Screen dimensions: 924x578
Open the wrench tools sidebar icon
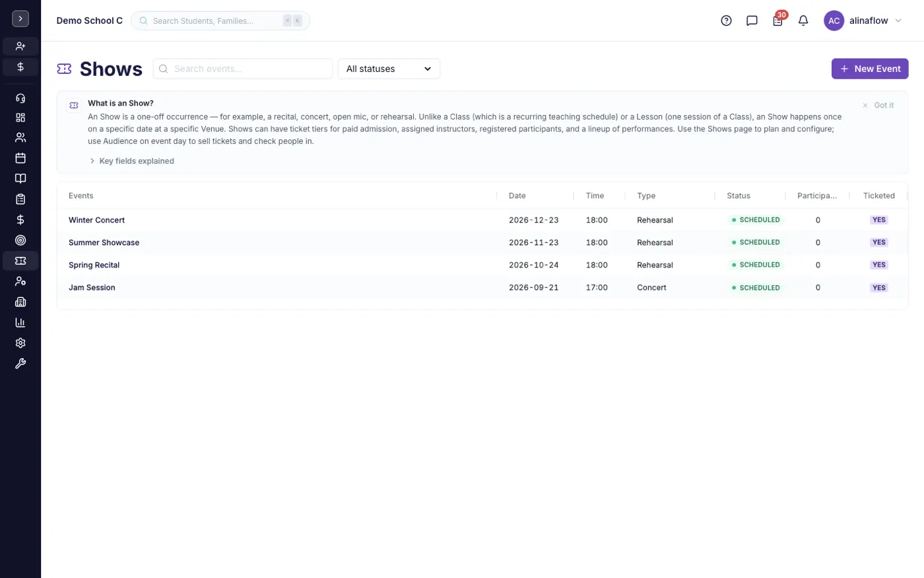tap(20, 363)
